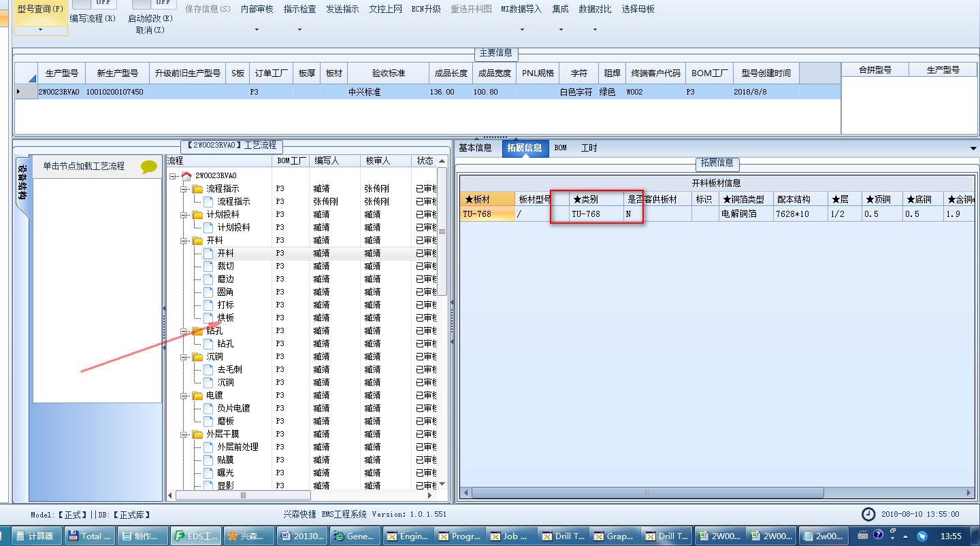The image size is (980, 546).
Task: Select the 去毛刺 process step
Action: click(x=229, y=369)
